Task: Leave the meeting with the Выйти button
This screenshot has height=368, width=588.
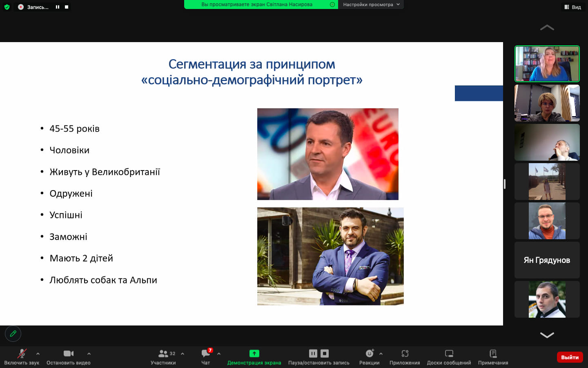Action: pos(570,357)
